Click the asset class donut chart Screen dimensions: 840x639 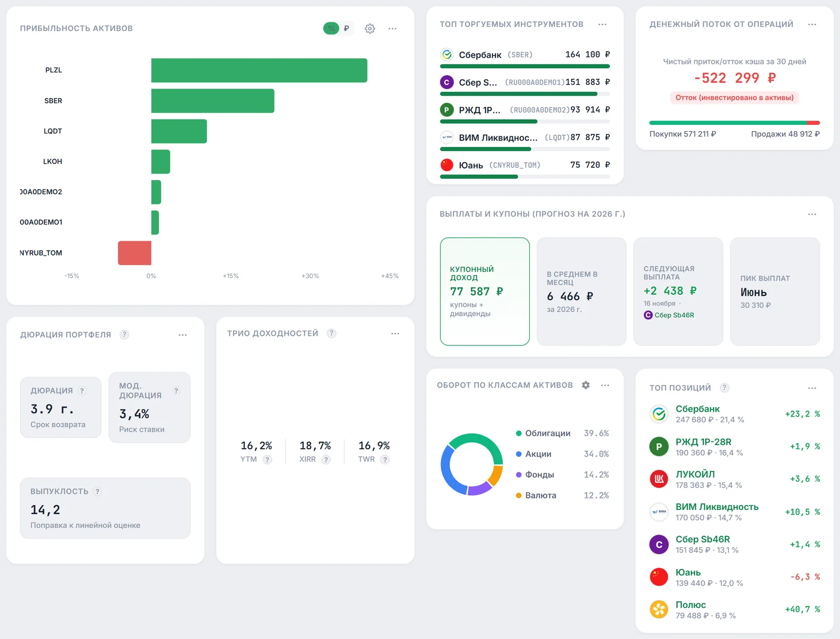point(472,464)
